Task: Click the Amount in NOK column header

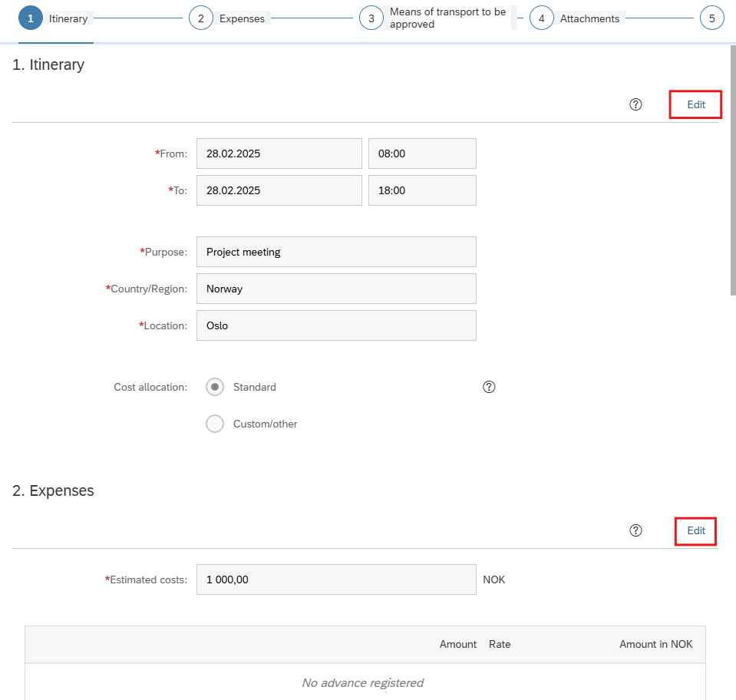Action: 655,644
